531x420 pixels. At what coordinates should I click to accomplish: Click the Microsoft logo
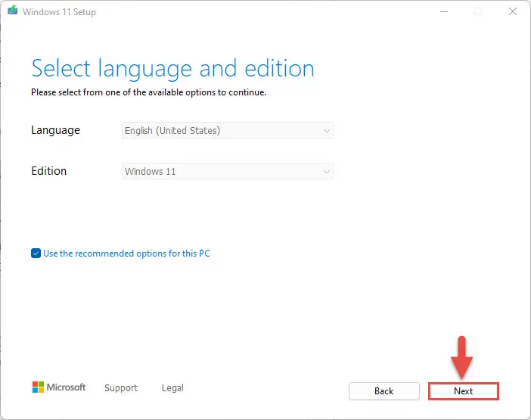pyautogui.click(x=59, y=387)
